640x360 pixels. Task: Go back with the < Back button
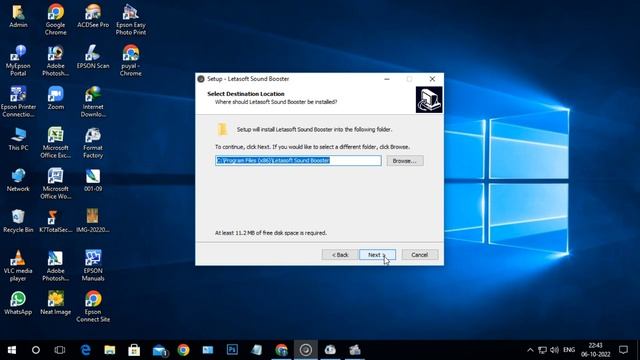[340, 255]
